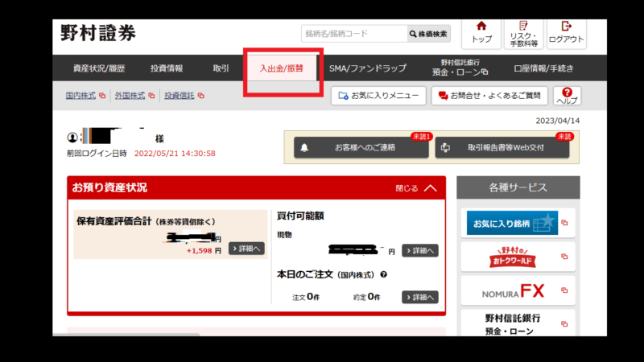Open the 資産状況/履歴 menu
Screen dimensions: 644x362
pyautogui.click(x=99, y=68)
